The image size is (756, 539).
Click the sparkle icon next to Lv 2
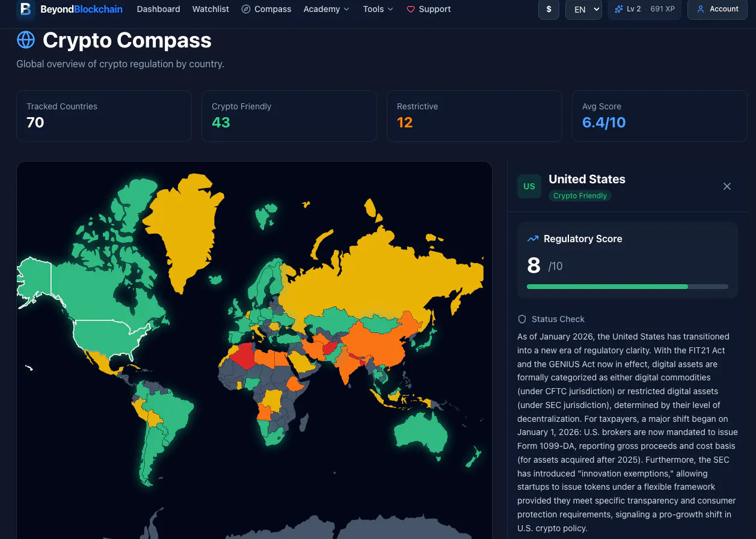(x=619, y=9)
